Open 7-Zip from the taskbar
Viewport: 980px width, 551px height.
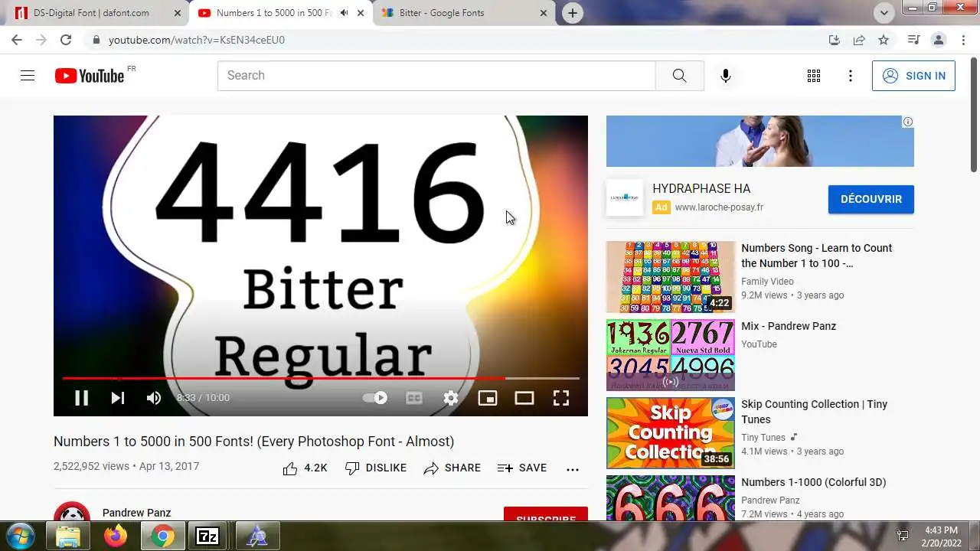coord(207,536)
